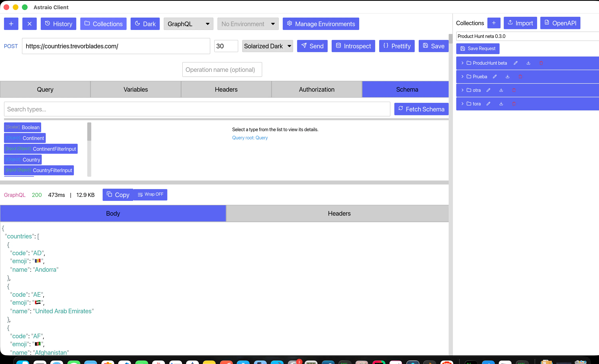The image size is (599, 364).
Task: Show the response Headers tab
Action: [338, 213]
